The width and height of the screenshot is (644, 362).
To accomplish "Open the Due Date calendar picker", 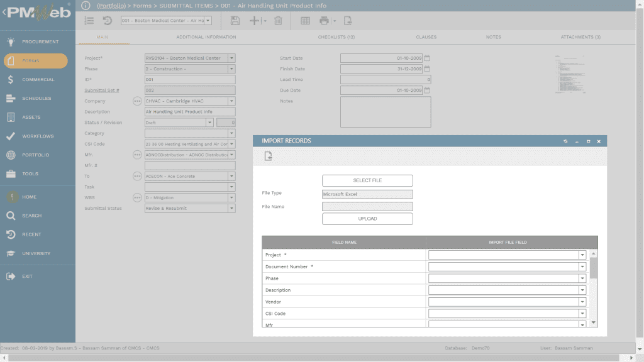I will [x=427, y=90].
